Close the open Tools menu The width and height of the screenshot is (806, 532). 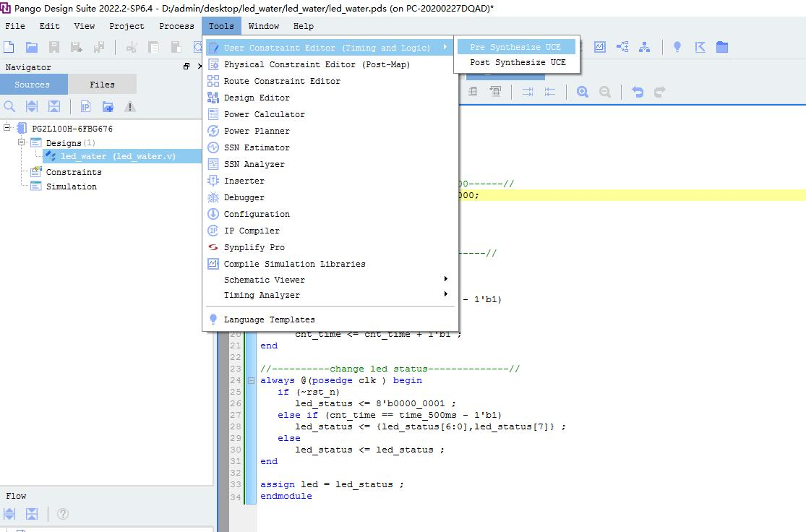coord(221,26)
